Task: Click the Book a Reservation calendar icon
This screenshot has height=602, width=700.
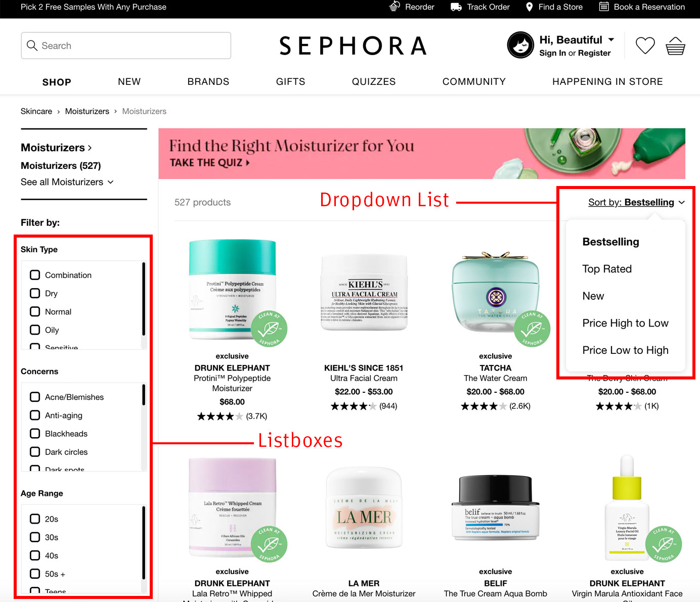Action: click(x=604, y=7)
